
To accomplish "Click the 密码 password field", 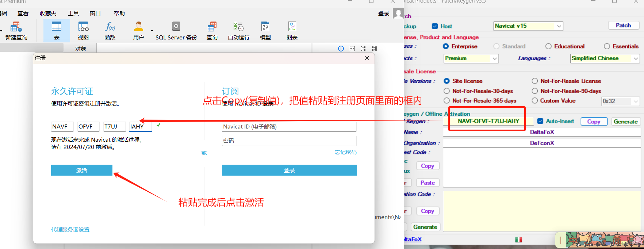I will click(x=289, y=141).
